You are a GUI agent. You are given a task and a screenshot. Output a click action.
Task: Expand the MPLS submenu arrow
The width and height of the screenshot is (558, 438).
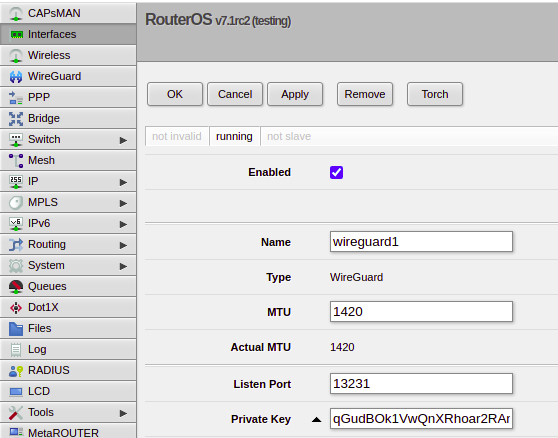pyautogui.click(x=123, y=203)
